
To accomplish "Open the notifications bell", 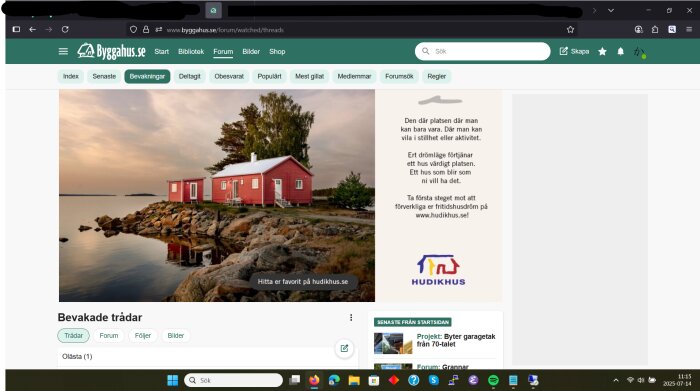I will point(621,51).
